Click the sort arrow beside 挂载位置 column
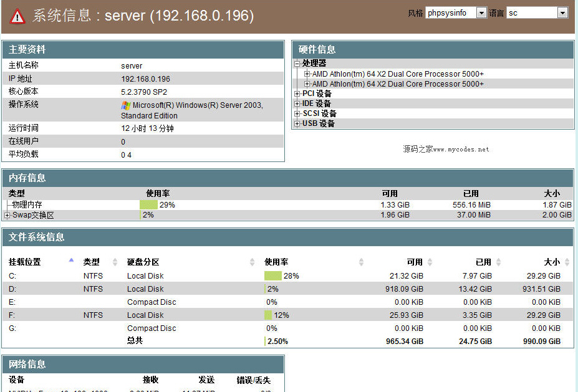578x392 pixels. (71, 261)
